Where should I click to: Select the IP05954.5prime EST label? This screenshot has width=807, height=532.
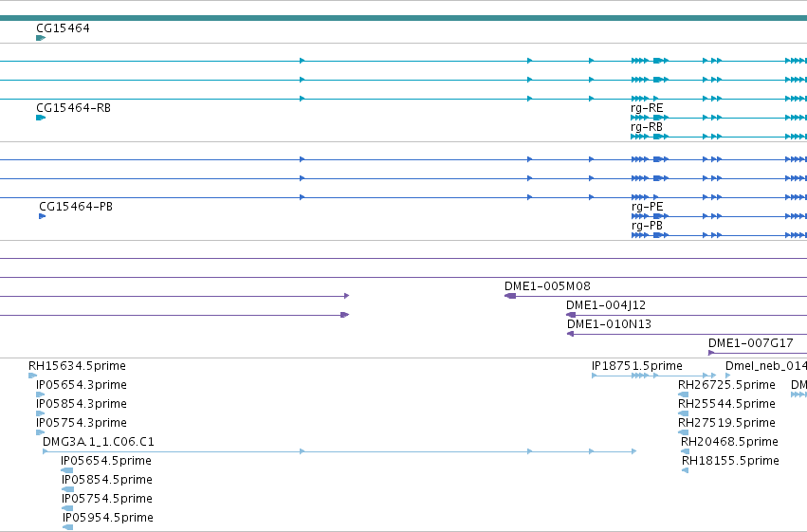tap(108, 518)
